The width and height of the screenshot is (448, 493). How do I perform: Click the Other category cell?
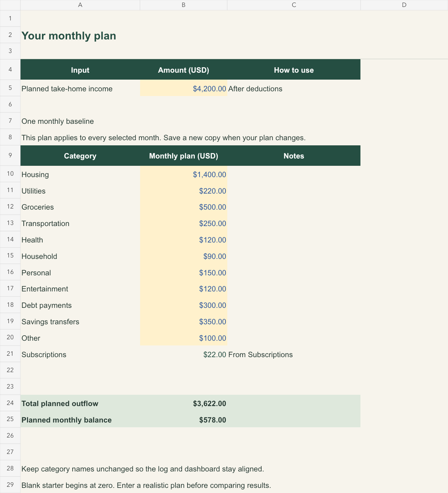[80, 338]
